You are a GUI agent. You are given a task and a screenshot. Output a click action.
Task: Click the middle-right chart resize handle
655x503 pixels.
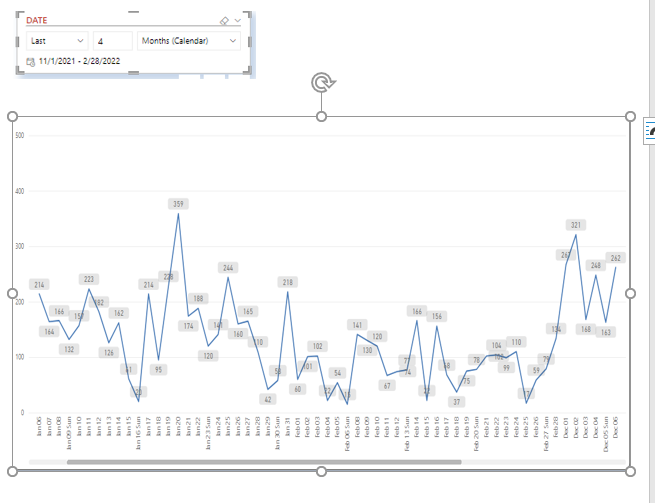(x=630, y=293)
